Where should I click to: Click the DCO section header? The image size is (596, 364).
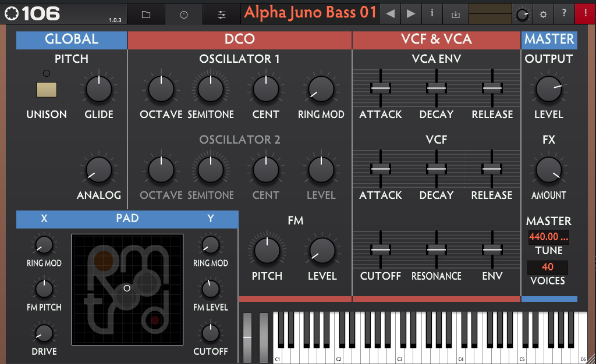tap(239, 40)
